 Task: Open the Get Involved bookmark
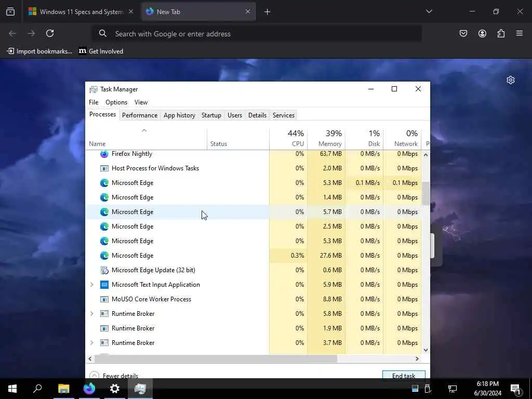(101, 51)
